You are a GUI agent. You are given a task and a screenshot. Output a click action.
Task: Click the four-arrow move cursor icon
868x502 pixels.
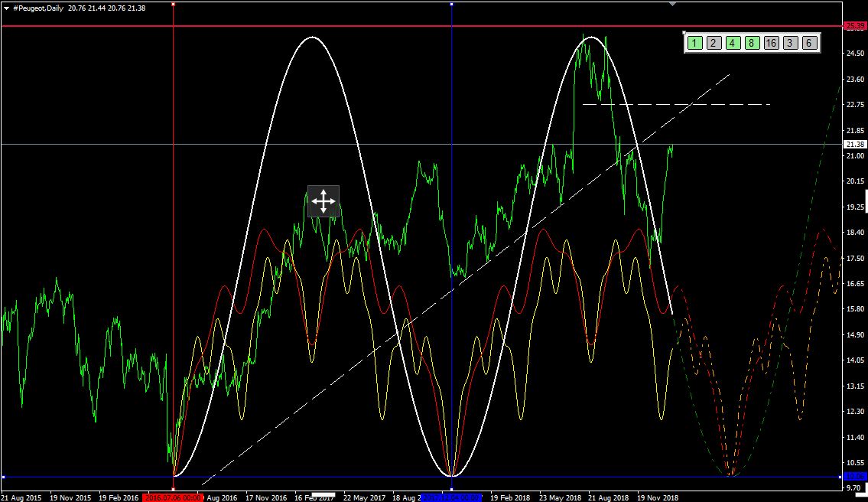pyautogui.click(x=323, y=201)
